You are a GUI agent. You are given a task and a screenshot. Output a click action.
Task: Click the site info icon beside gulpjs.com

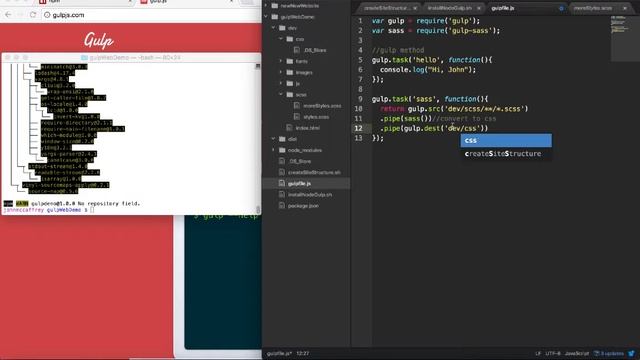click(47, 15)
